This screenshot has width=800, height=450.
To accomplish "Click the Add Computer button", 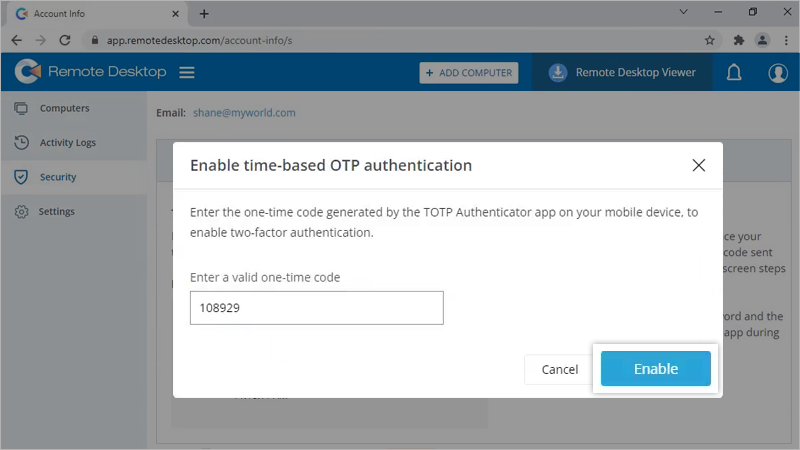I will pos(469,72).
